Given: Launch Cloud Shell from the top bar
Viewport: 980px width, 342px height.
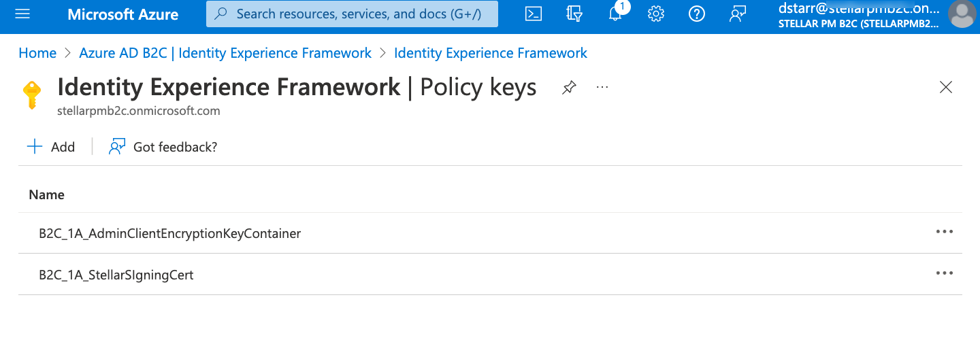Looking at the screenshot, I should 534,14.
